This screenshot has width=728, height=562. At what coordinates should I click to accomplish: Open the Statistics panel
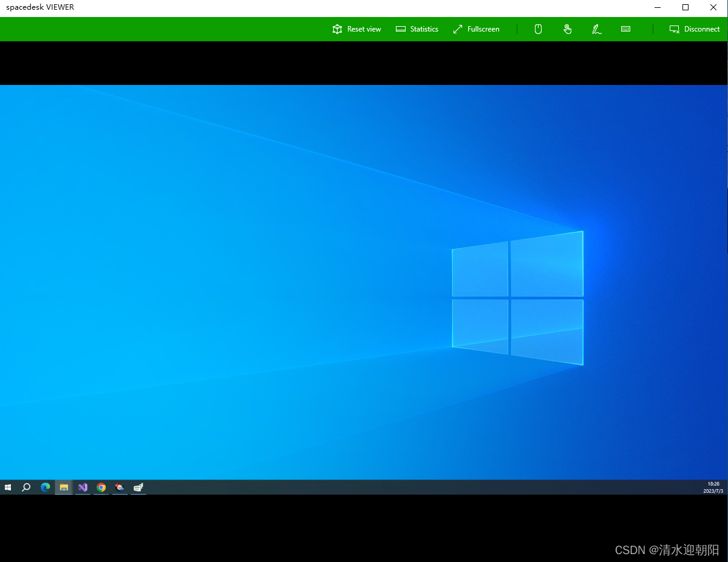coord(417,29)
